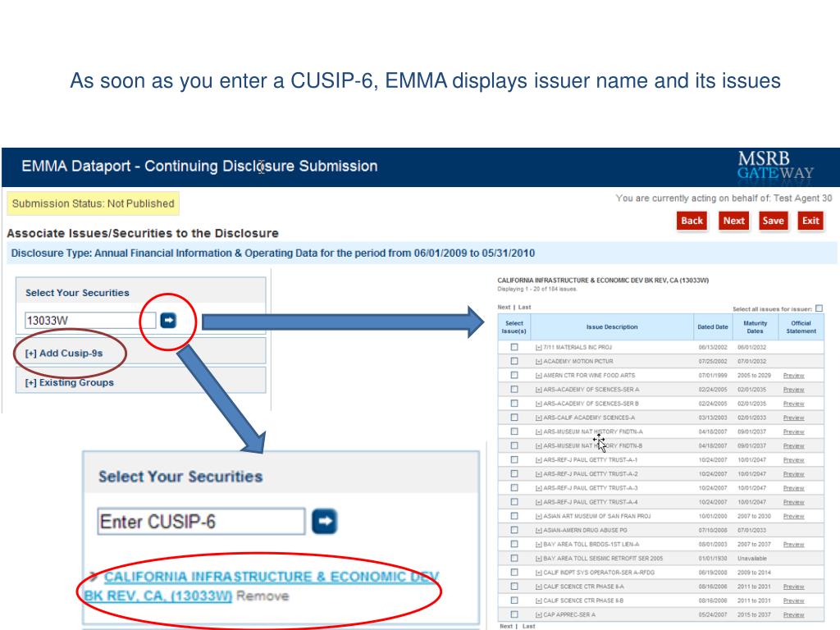840x630 pixels.
Task: Click the Displaying 1 - 20 of 184 issues text
Action: click(536, 289)
